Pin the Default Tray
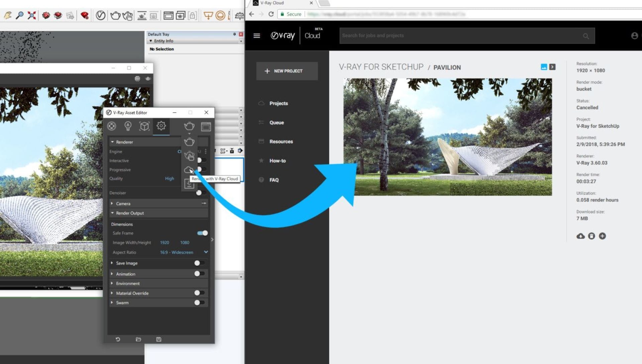The image size is (642, 364). (x=234, y=34)
